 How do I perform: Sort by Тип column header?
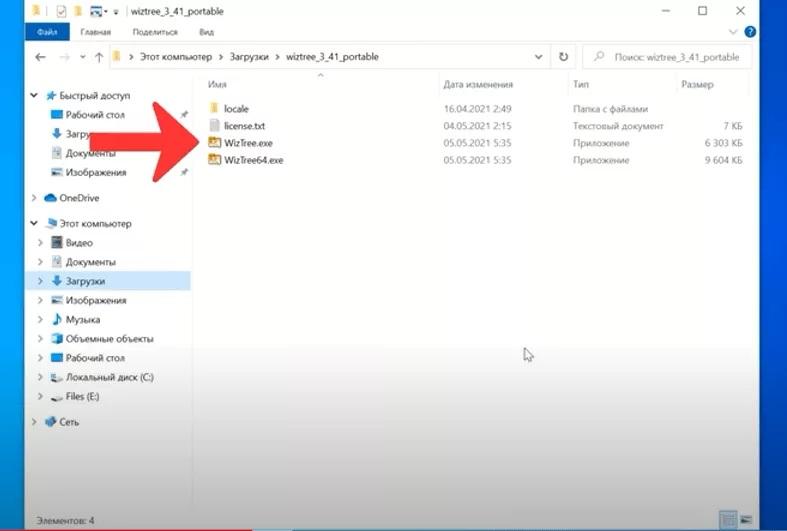tap(581, 84)
